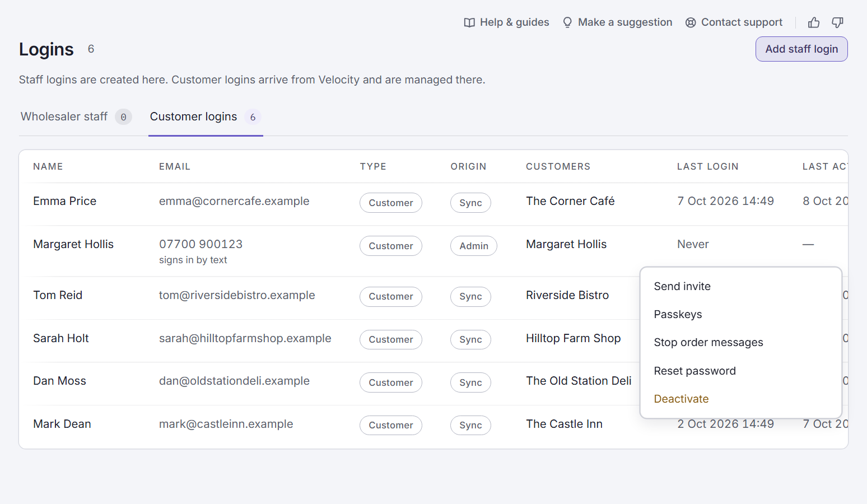Click the Email column header
This screenshot has width=867, height=504.
point(175,166)
